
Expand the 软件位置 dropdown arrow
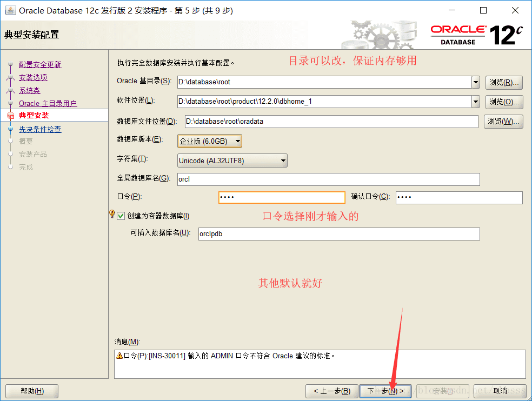(x=476, y=102)
